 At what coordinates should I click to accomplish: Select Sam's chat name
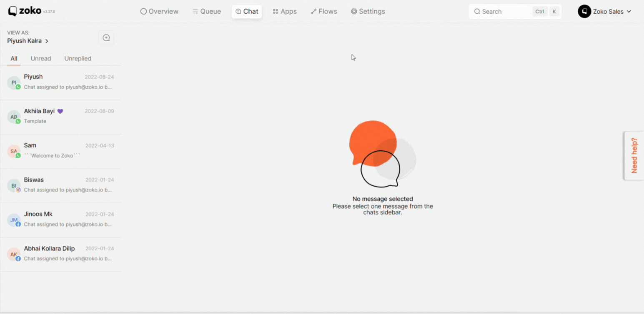click(x=30, y=145)
